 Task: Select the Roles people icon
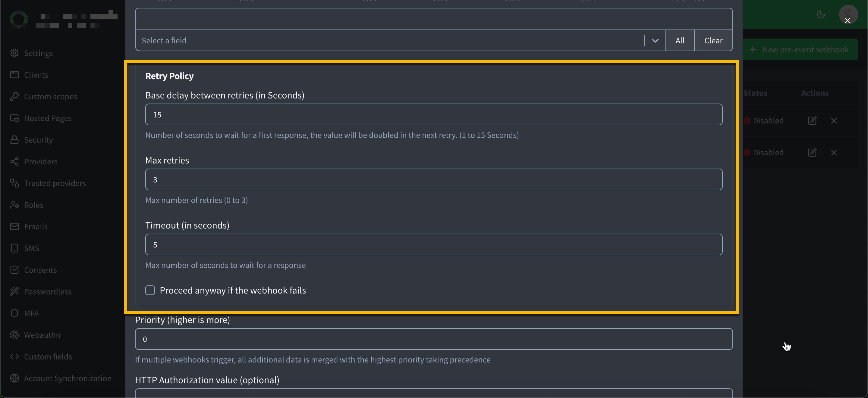(x=15, y=205)
